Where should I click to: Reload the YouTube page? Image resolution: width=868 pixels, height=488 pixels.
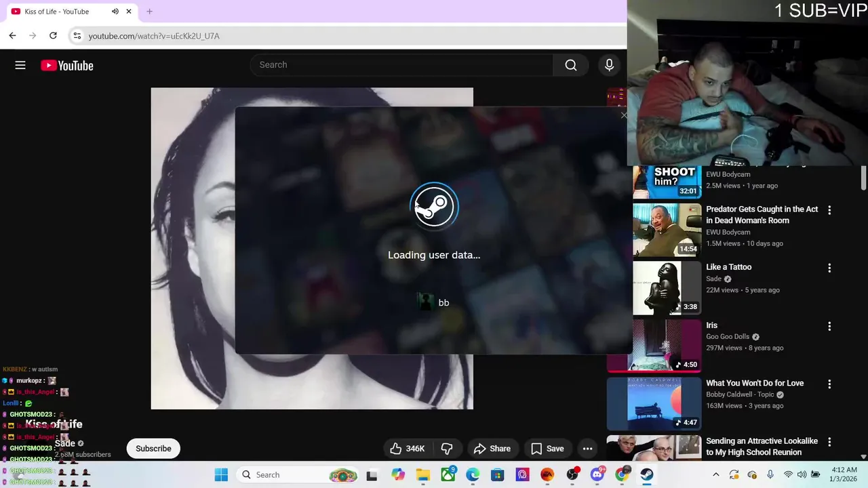tap(53, 35)
